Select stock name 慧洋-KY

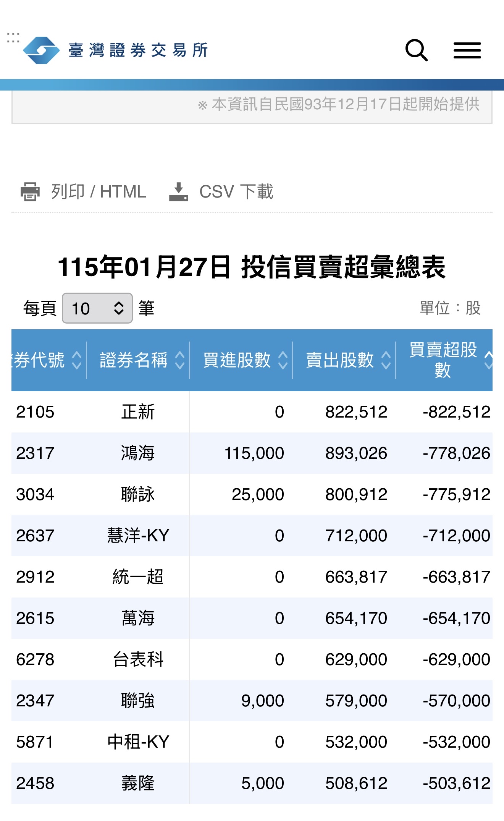(138, 536)
